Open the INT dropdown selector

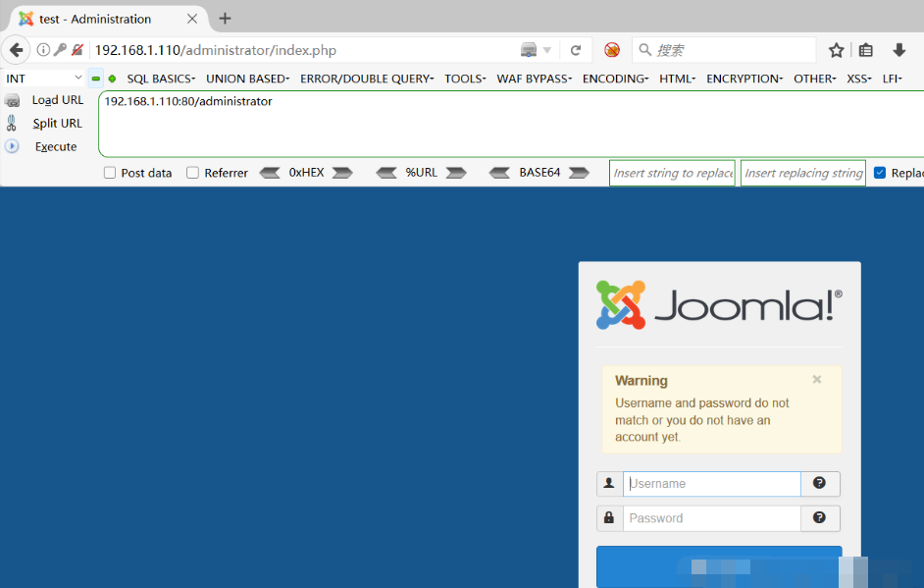point(43,79)
